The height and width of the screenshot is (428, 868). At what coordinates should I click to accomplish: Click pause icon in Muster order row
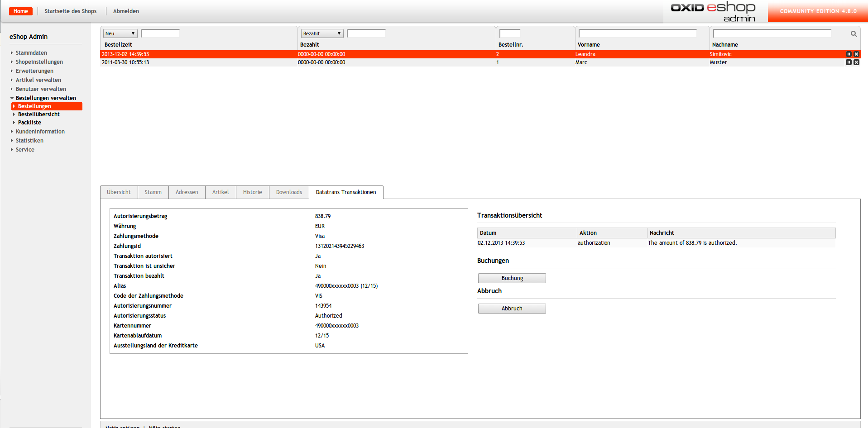point(849,62)
